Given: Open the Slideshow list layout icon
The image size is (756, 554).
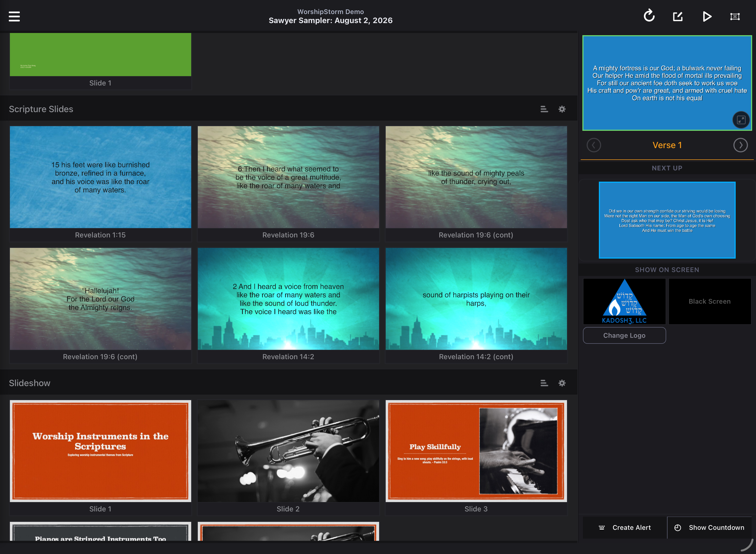Looking at the screenshot, I should tap(544, 383).
